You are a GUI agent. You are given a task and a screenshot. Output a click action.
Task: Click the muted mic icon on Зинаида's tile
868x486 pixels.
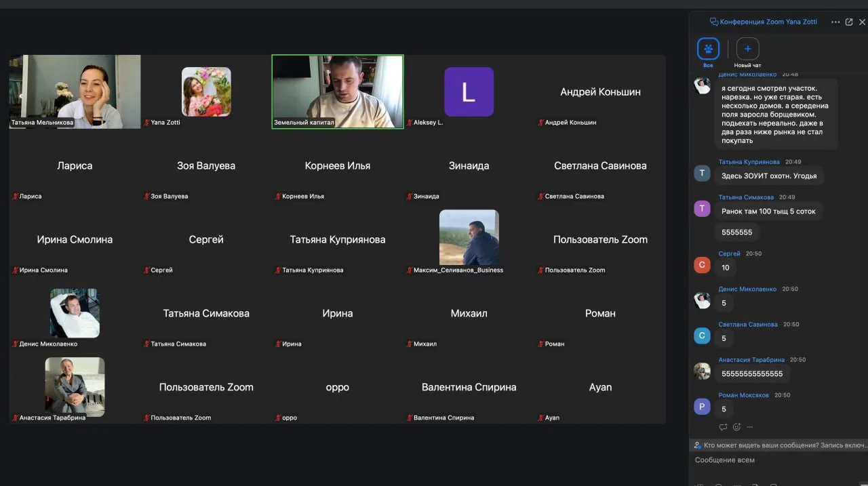[x=410, y=197]
